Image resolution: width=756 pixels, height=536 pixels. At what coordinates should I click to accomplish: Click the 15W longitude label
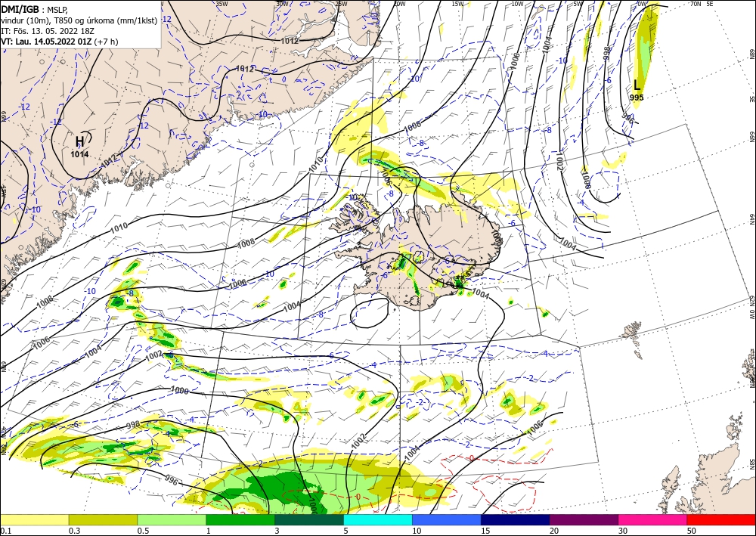point(458,4)
